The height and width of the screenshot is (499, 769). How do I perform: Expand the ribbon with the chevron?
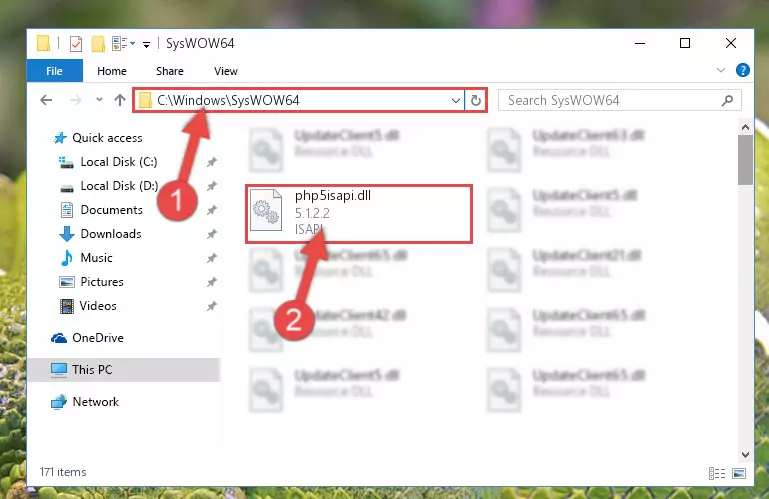(720, 70)
